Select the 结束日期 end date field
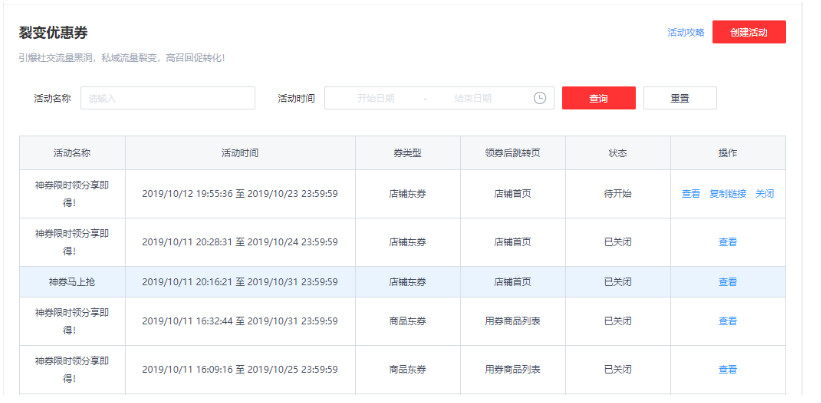821x403 pixels. click(x=472, y=98)
